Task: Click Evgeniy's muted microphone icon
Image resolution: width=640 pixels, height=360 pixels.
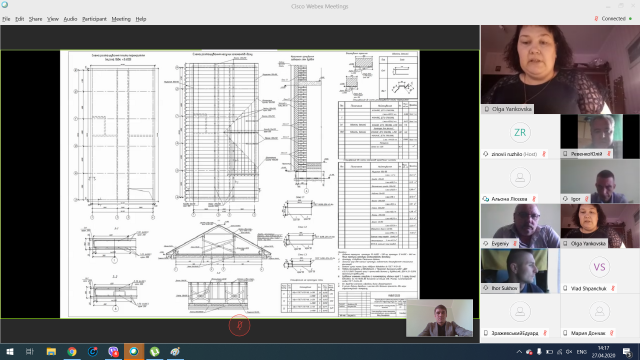Action: click(x=515, y=243)
